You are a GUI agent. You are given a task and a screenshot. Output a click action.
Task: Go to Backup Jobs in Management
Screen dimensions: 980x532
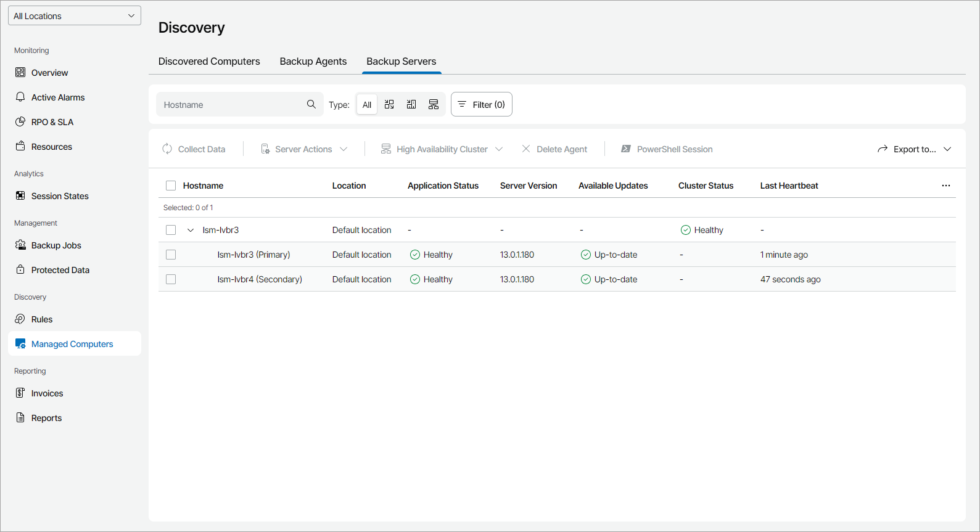(56, 245)
